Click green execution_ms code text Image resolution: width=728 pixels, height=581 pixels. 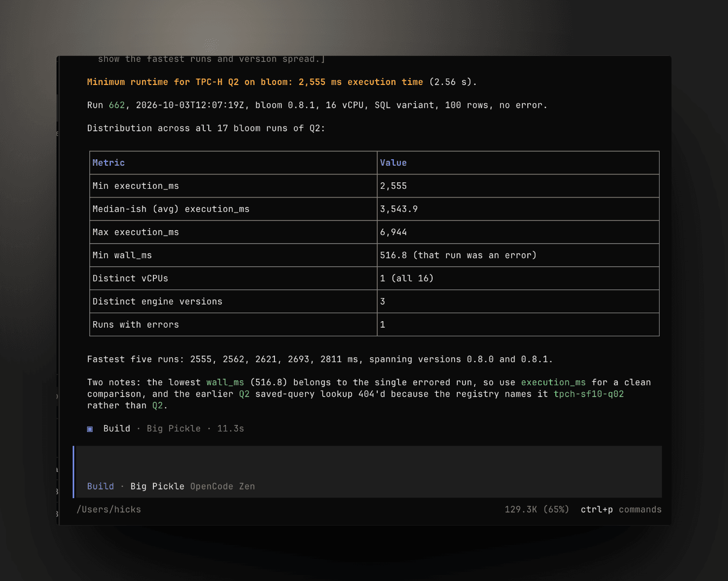click(553, 382)
